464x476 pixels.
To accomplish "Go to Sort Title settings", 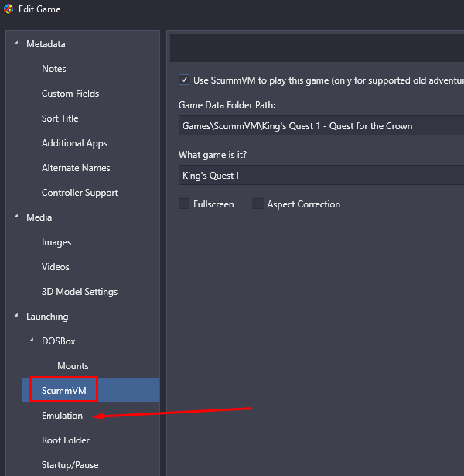I will tap(60, 118).
